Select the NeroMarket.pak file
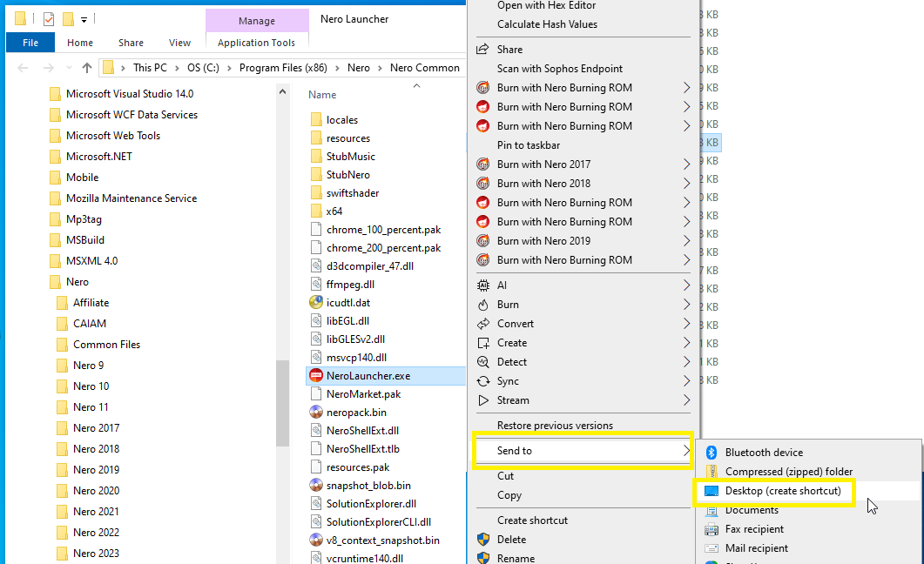This screenshot has width=924, height=564. tap(363, 394)
